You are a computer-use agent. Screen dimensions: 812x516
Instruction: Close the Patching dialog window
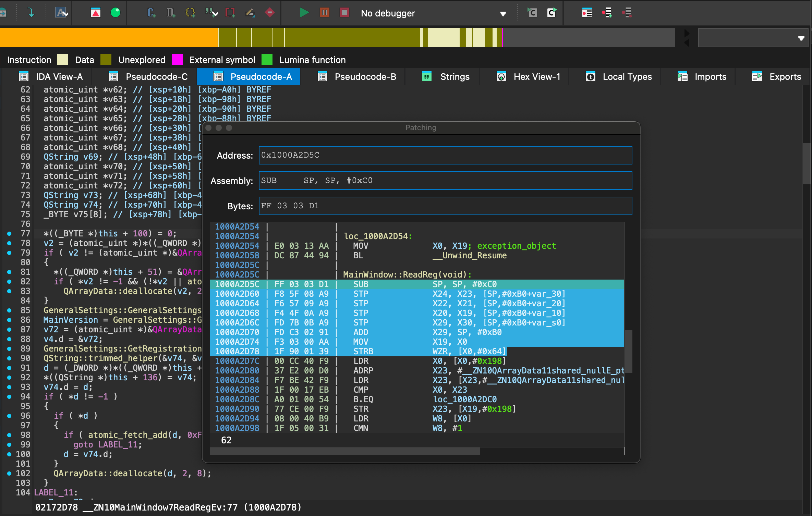tap(209, 128)
